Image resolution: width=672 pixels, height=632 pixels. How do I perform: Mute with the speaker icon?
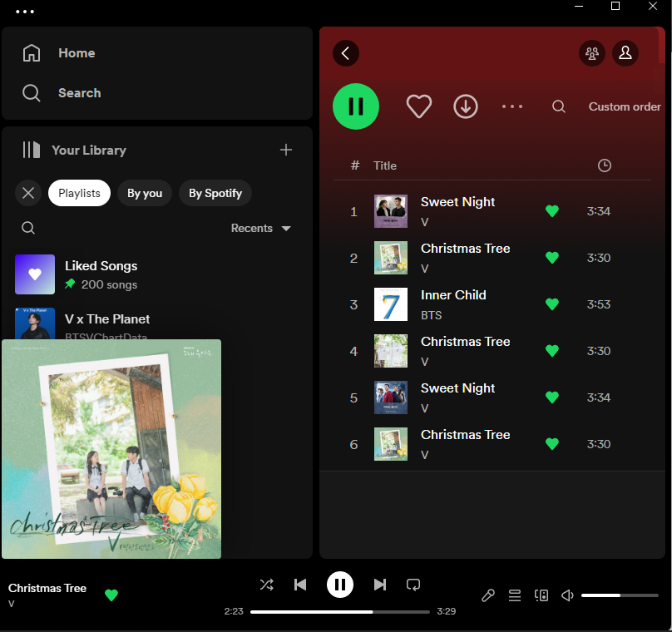567,595
